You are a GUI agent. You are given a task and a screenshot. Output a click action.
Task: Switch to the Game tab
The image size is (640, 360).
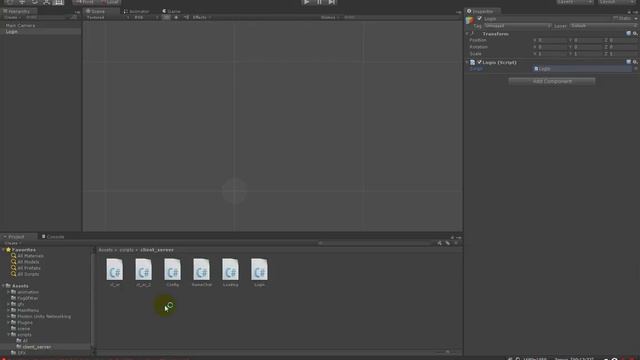(171, 11)
